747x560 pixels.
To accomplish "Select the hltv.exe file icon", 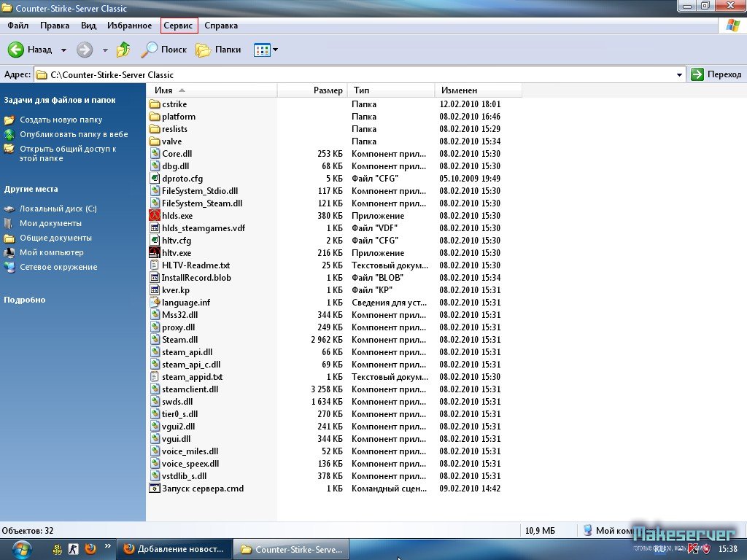I will point(155,253).
